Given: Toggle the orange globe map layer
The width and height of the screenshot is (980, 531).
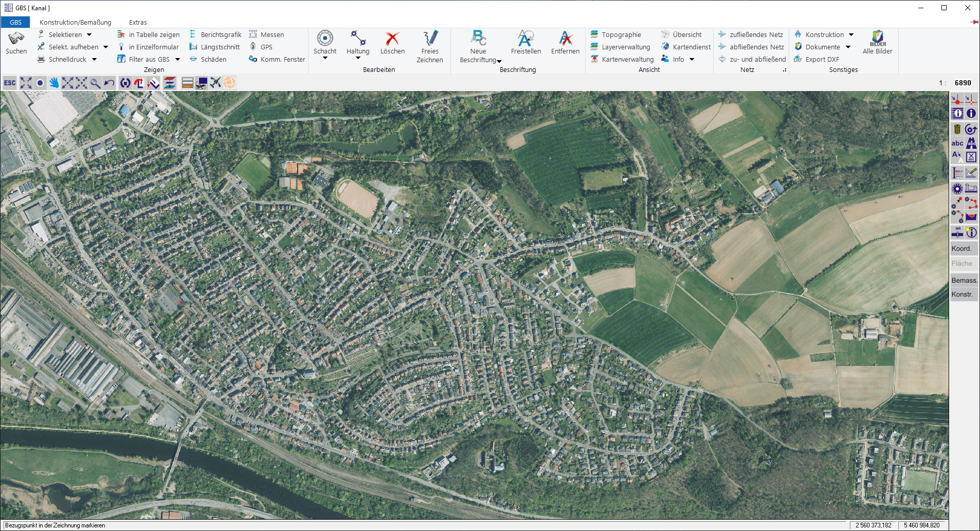Looking at the screenshot, I should pos(229,83).
